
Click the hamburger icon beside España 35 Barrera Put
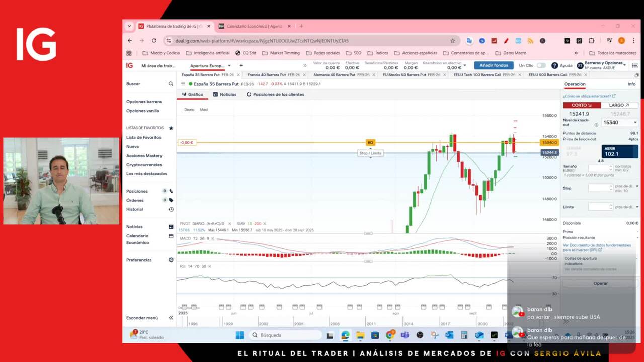pos(184,84)
